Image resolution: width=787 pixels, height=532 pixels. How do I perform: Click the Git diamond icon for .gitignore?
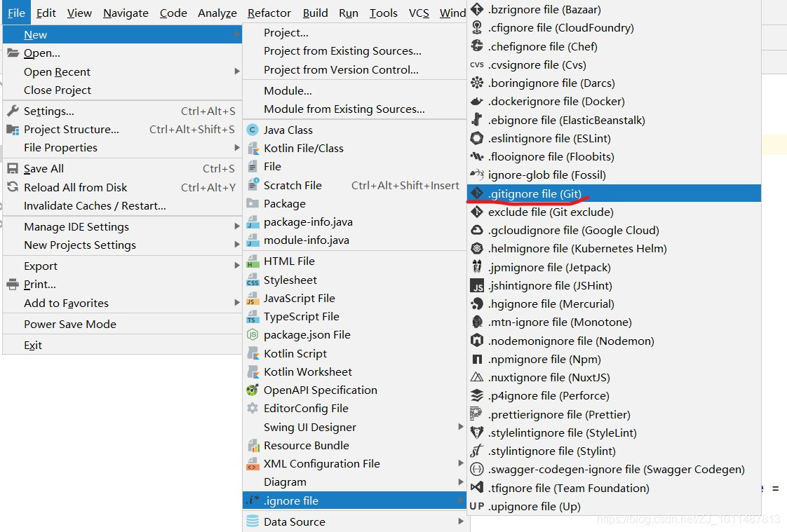coord(476,193)
